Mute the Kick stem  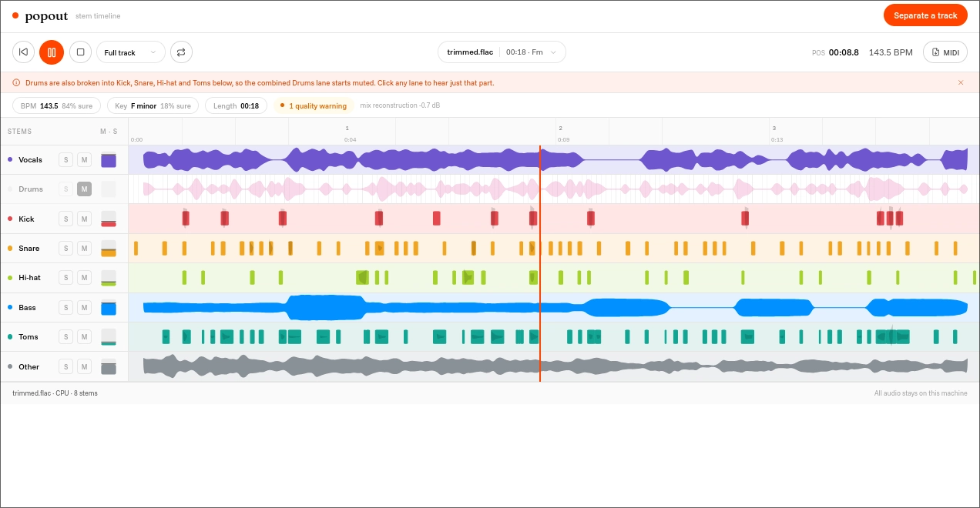pos(85,219)
